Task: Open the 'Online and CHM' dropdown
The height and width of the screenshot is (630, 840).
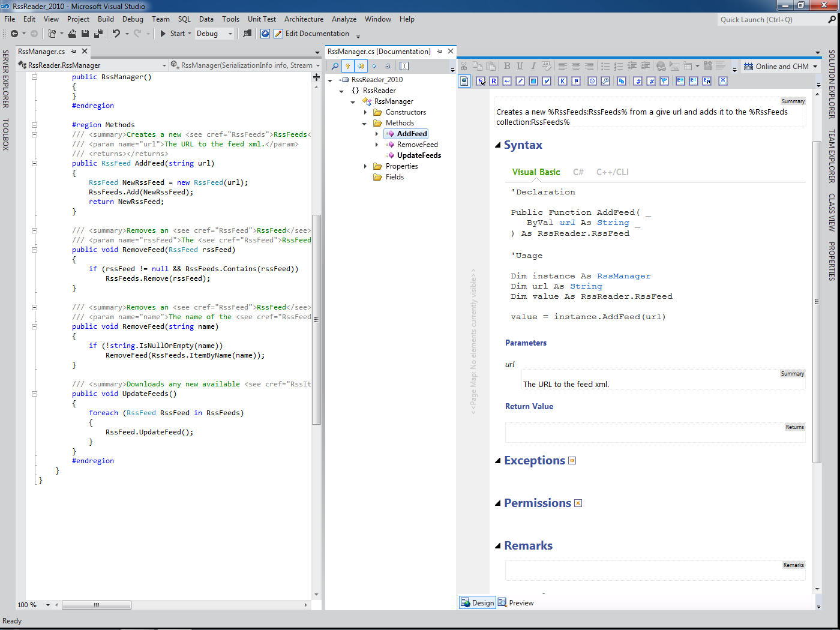Action: tap(815, 67)
